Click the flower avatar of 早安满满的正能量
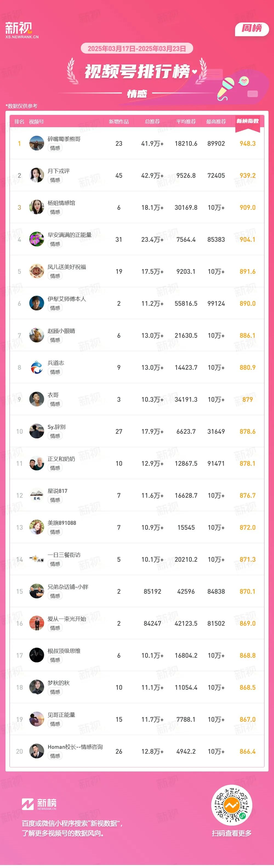This screenshot has width=274, height=868. point(37,239)
